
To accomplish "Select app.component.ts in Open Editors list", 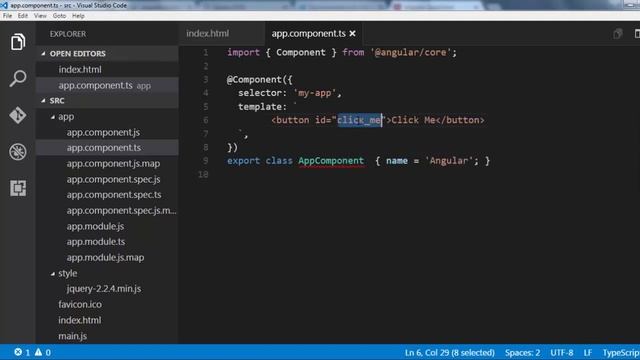I will [x=108, y=85].
